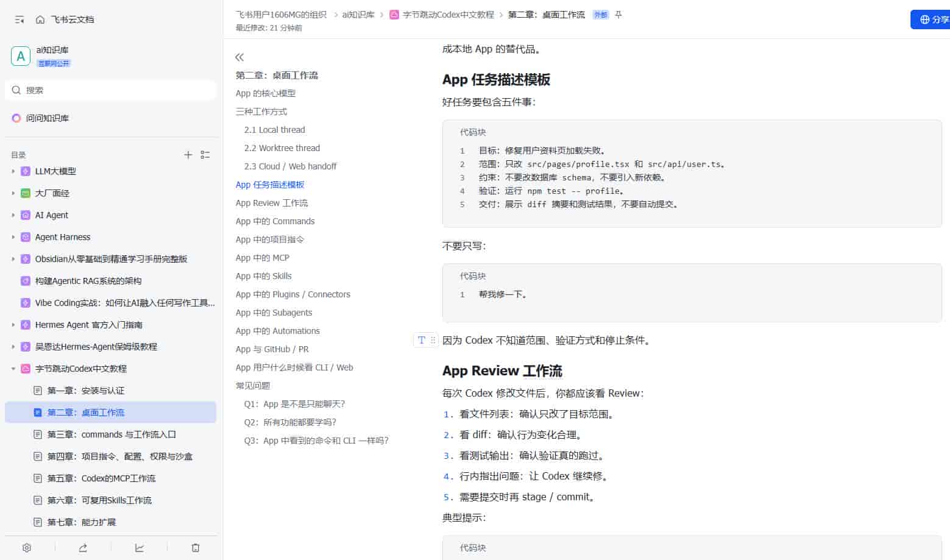Click the 问问知识库 assistant icon
This screenshot has height=560, width=950.
[16, 118]
